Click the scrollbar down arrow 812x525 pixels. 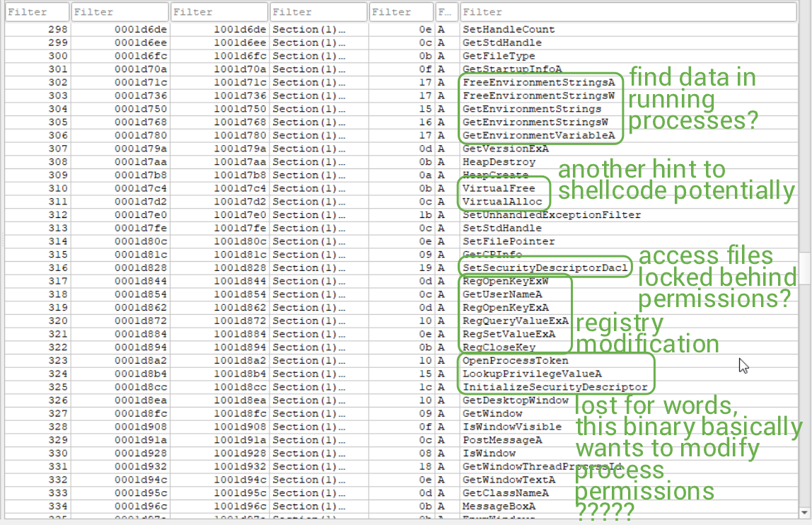(805, 512)
